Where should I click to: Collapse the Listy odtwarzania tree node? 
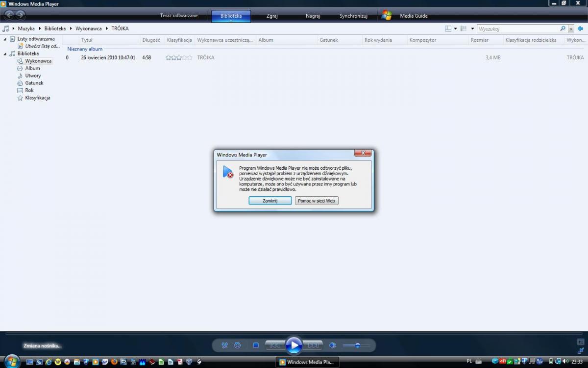(5, 39)
